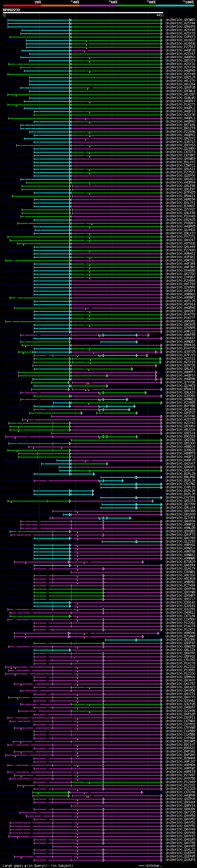Select label UniRef100_Q41449
Viewport: 197px width, 868px height.
point(180,247)
